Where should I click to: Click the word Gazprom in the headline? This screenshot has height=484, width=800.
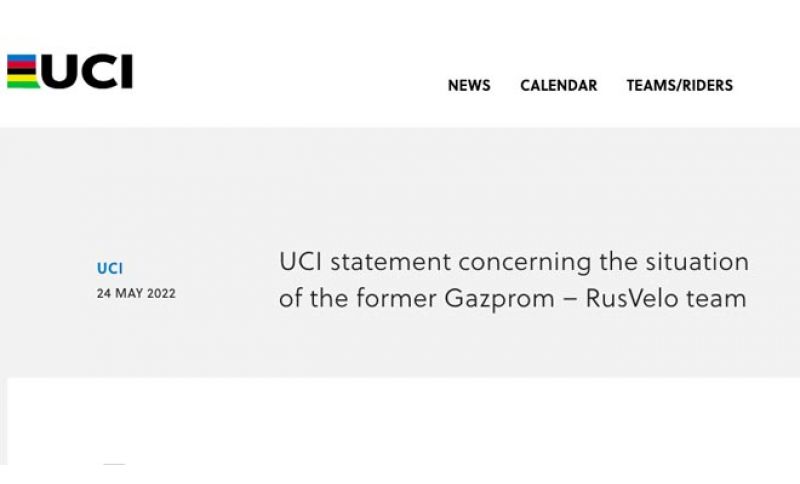tap(499, 298)
